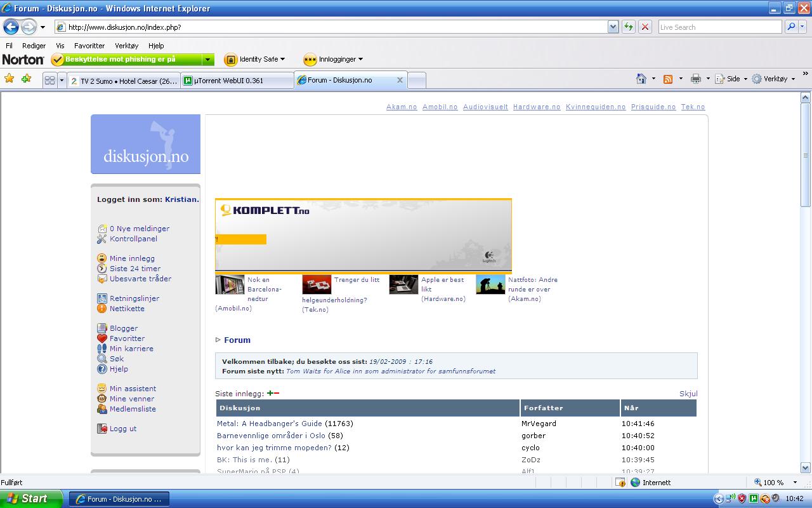The width and height of the screenshot is (812, 508).
Task: Click the Siste 24 timer clock icon
Action: click(102, 269)
